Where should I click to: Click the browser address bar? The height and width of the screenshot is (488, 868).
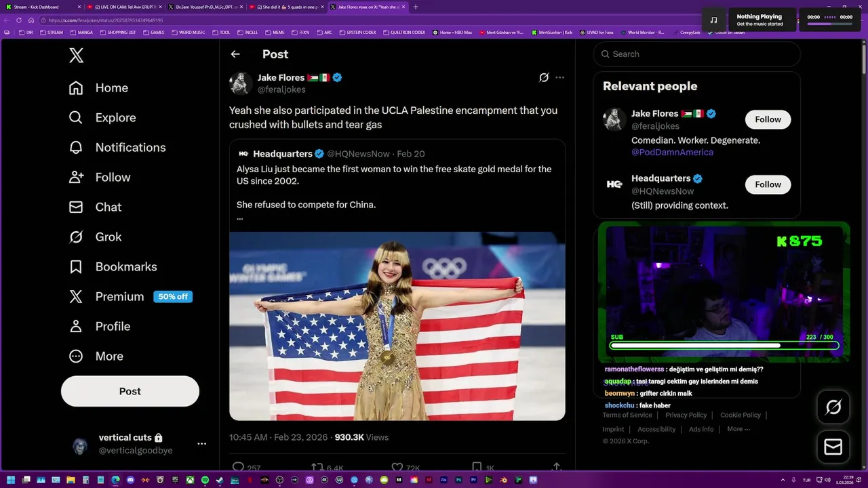(366, 20)
